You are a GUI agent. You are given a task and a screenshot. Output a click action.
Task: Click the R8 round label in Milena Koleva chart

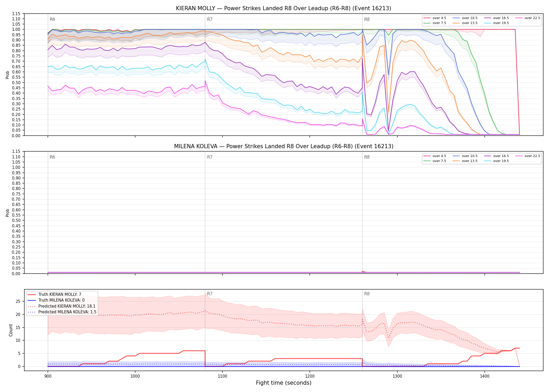(x=367, y=157)
